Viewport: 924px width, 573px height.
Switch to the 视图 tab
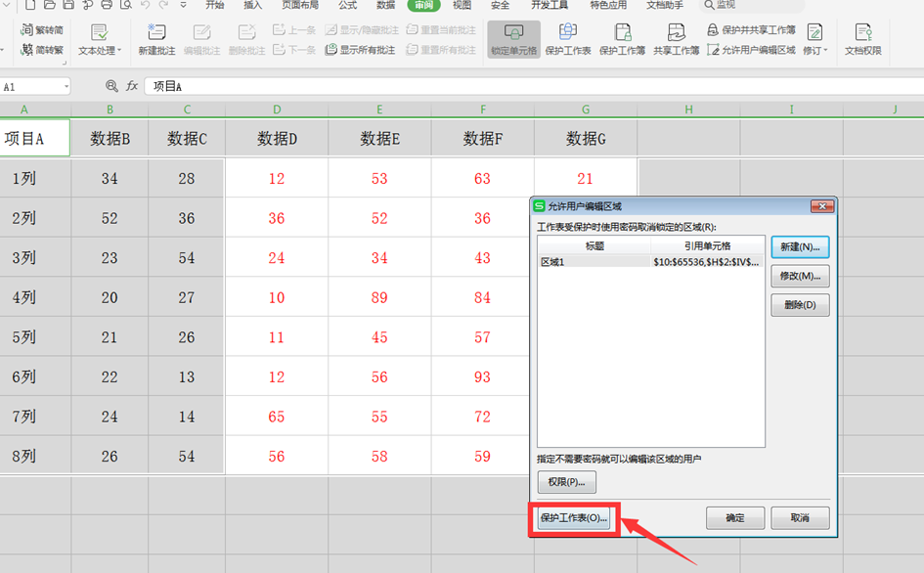[462, 5]
